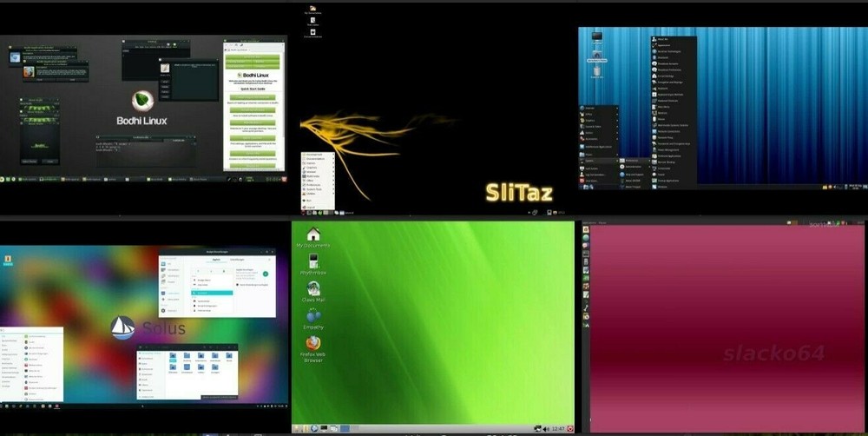Launch Rhythmbox from the green desktop
The image size is (868, 436).
313,264
